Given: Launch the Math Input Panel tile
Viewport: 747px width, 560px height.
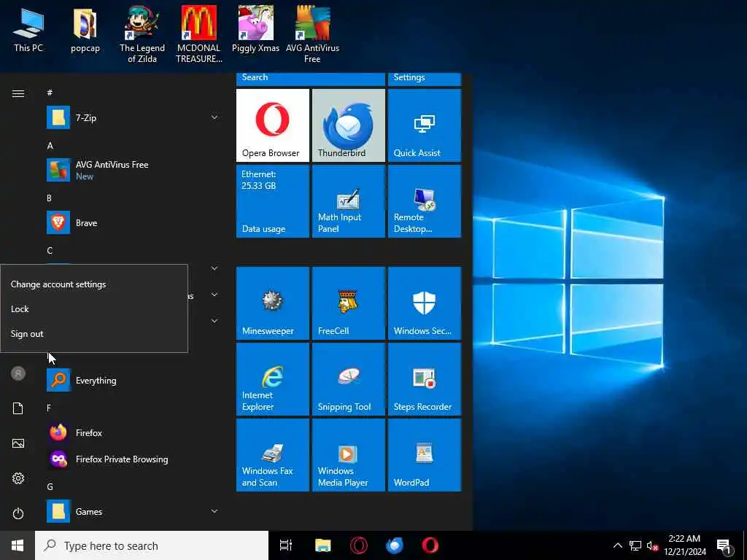Looking at the screenshot, I should click(x=348, y=201).
